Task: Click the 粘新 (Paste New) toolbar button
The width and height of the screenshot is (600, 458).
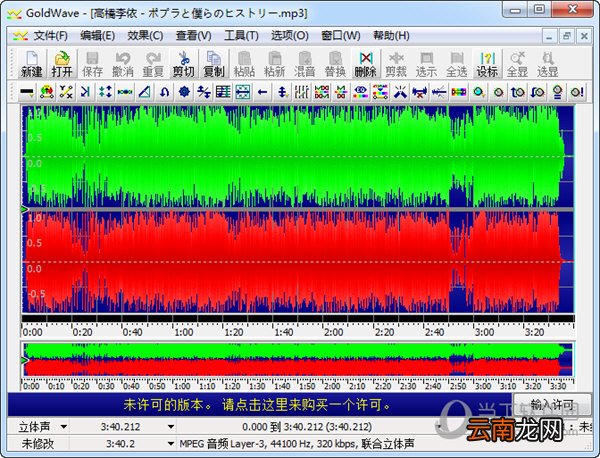Action: (x=274, y=64)
